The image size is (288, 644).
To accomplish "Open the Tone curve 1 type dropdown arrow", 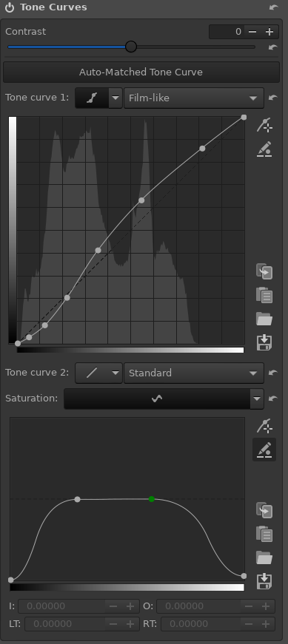I will pyautogui.click(x=115, y=98).
